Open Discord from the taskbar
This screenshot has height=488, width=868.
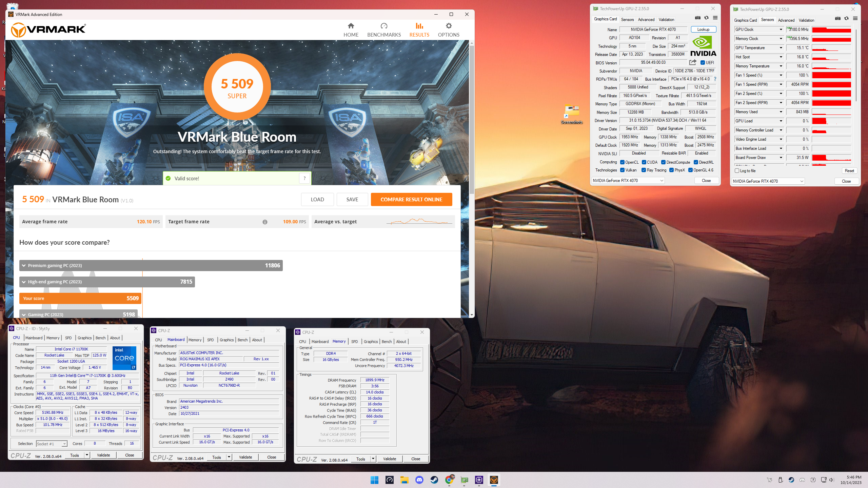[419, 480]
